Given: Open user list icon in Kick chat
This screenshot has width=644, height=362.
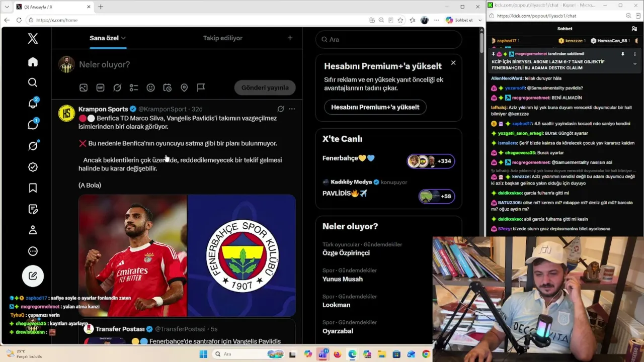Looking at the screenshot, I should coord(634,29).
